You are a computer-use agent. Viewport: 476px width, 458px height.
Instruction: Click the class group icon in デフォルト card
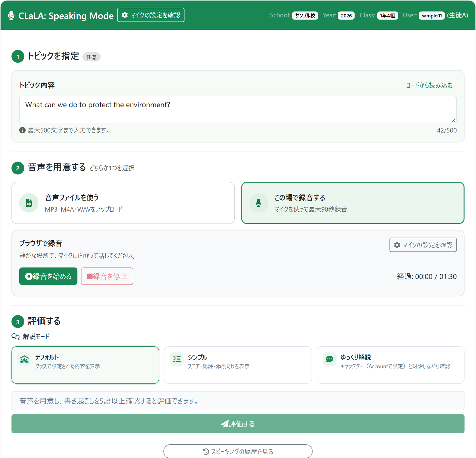pyautogui.click(x=24, y=359)
